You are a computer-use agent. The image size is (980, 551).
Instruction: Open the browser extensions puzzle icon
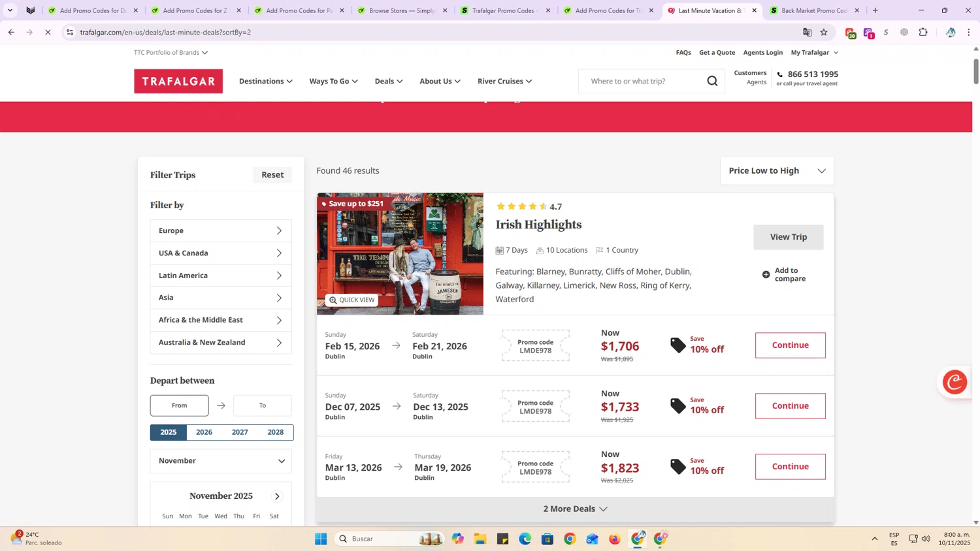[x=923, y=32]
